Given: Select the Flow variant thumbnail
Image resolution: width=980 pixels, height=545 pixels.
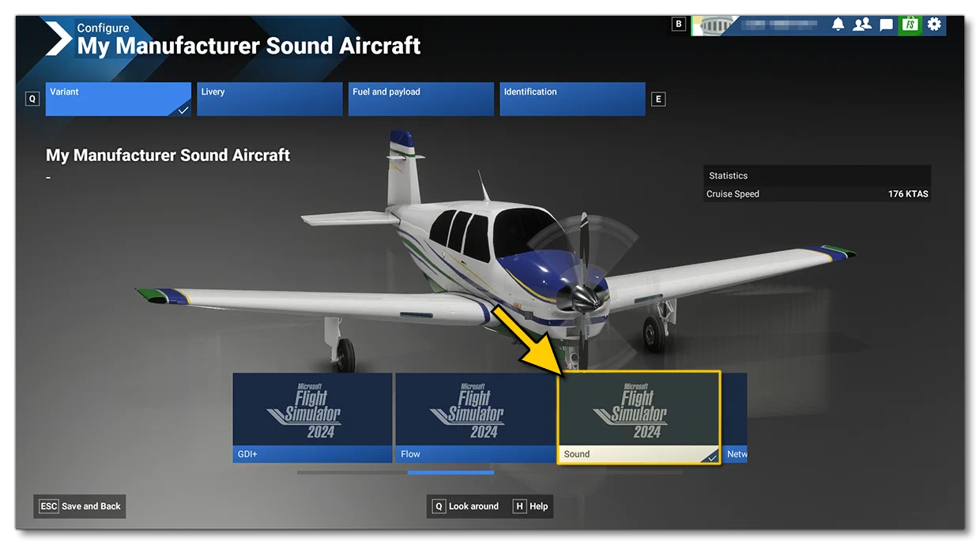Looking at the screenshot, I should [x=475, y=418].
